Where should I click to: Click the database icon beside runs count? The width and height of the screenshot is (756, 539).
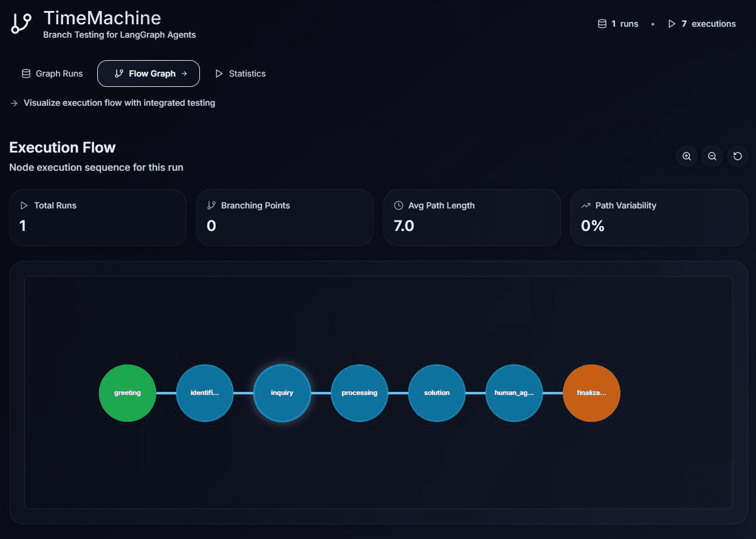602,24
